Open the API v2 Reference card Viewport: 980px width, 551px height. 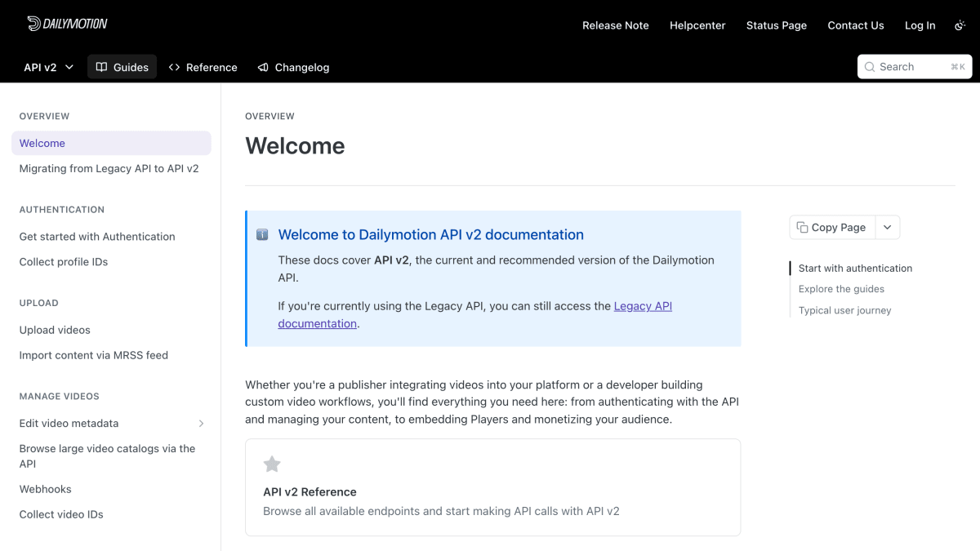click(x=492, y=487)
